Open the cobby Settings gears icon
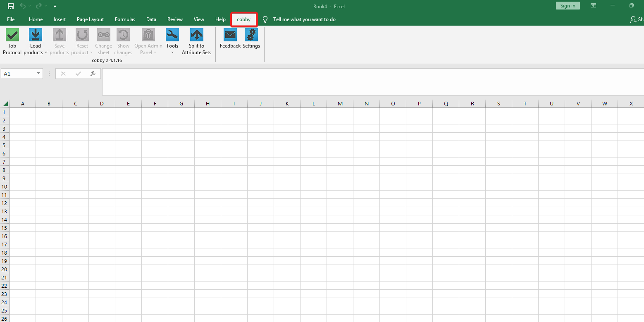644x322 pixels. coord(251,35)
